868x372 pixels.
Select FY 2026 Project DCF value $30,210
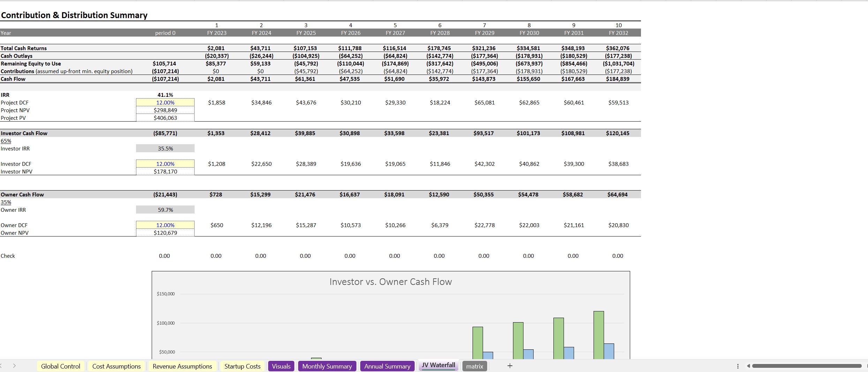pyautogui.click(x=350, y=102)
